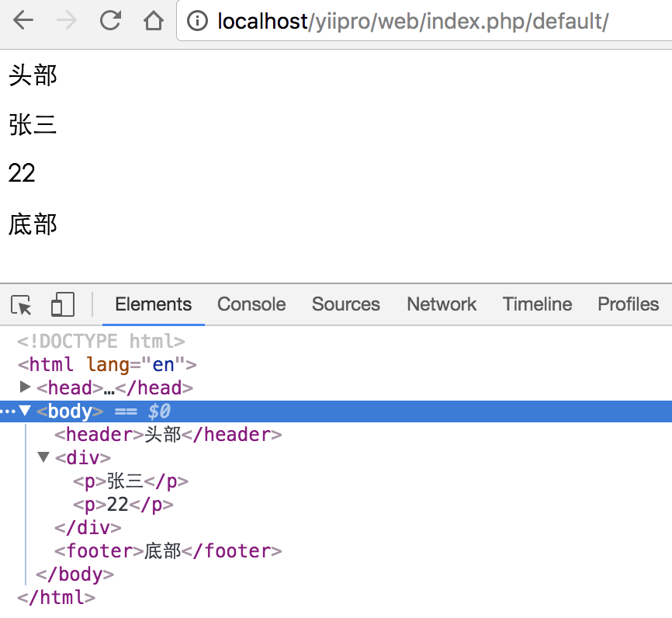Expand the head element node
This screenshot has width=672, height=618.
pos(25,387)
